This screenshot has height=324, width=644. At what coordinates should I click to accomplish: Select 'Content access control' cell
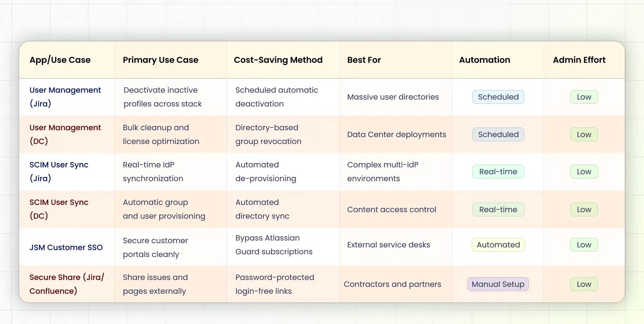pyautogui.click(x=396, y=209)
